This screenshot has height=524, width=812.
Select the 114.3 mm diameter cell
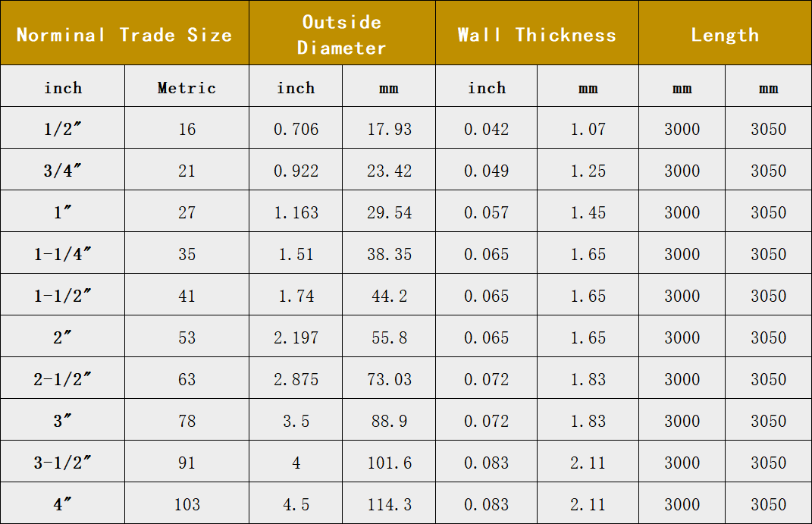[x=389, y=504]
